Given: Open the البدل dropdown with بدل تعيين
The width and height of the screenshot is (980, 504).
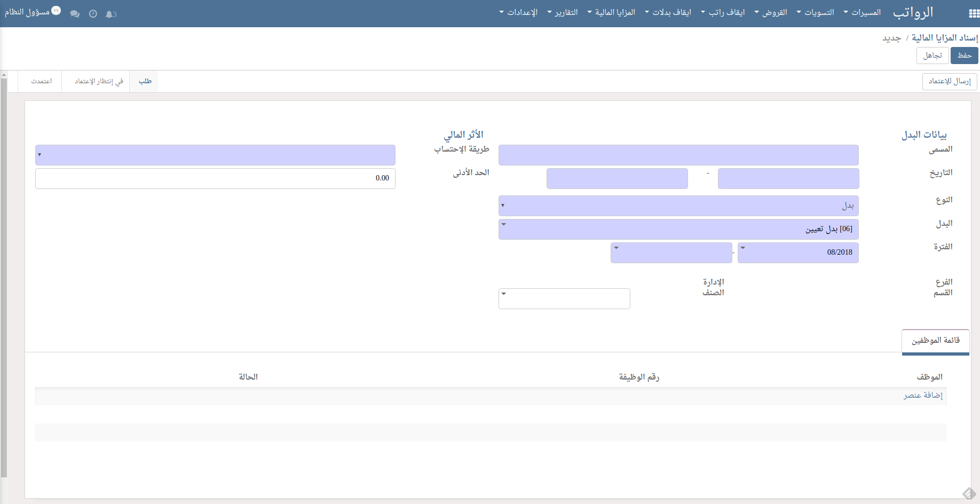Looking at the screenshot, I should 678,229.
